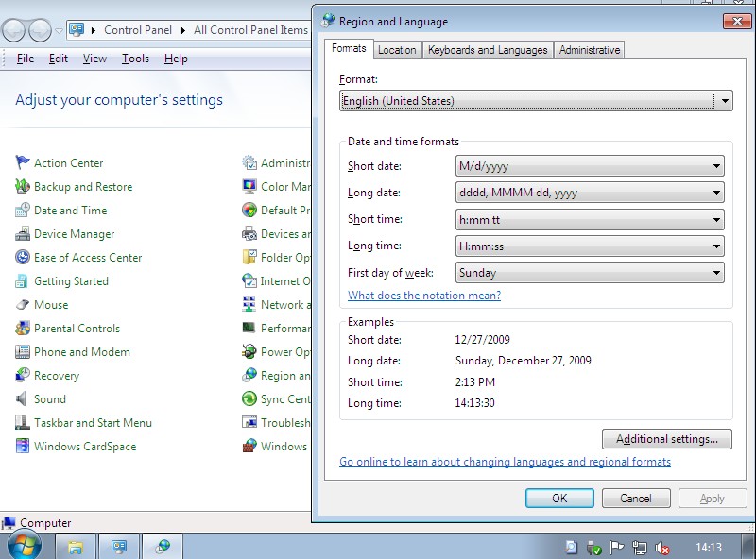Click the network tray icon
Image resolution: width=756 pixels, height=559 pixels.
(640, 548)
